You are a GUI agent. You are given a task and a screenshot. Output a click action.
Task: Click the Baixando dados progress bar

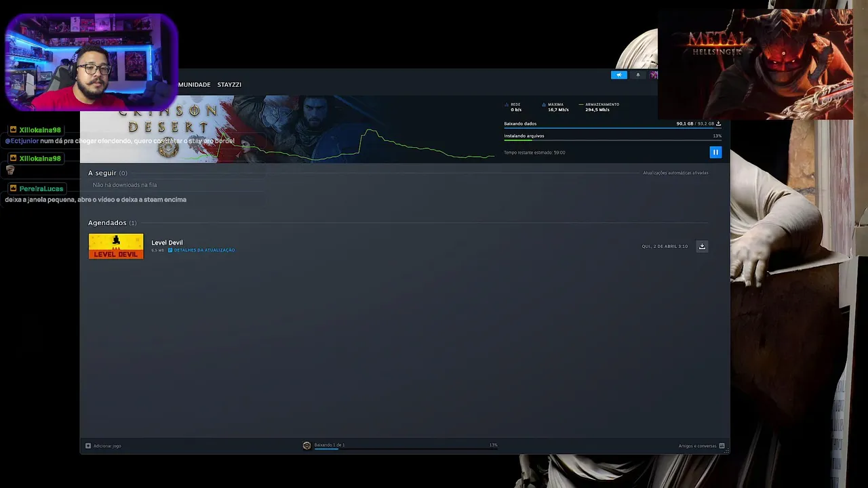click(612, 128)
